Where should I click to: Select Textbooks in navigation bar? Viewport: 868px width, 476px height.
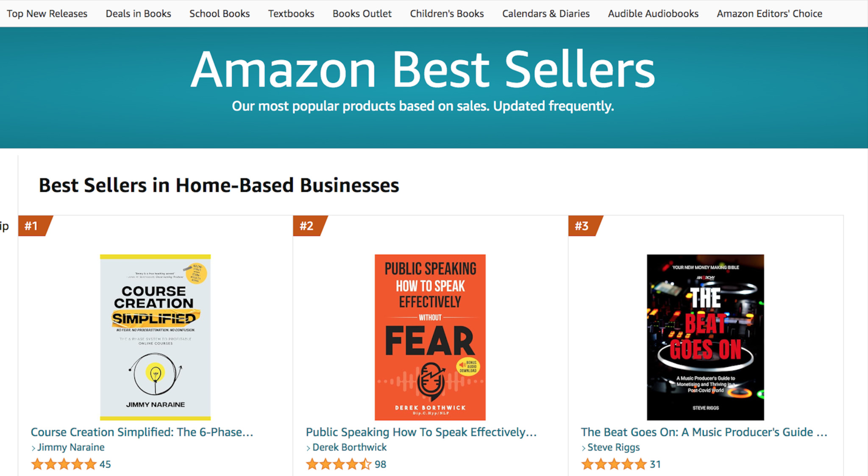pos(291,14)
